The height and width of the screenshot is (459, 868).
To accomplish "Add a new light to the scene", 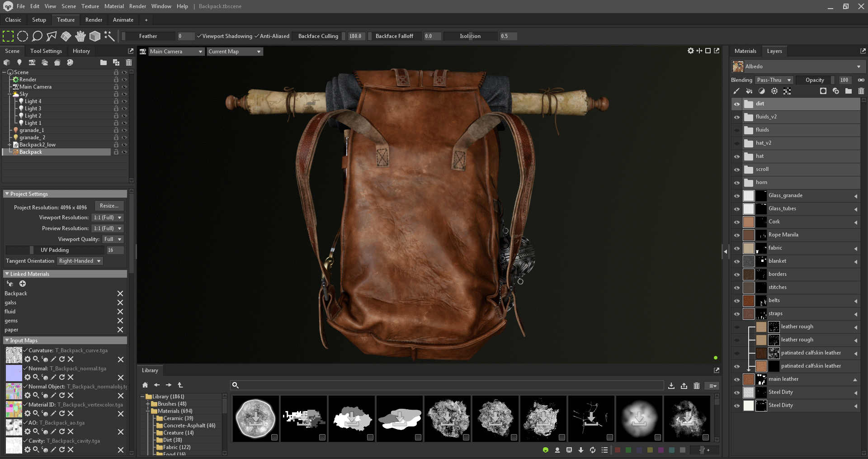I will [19, 62].
